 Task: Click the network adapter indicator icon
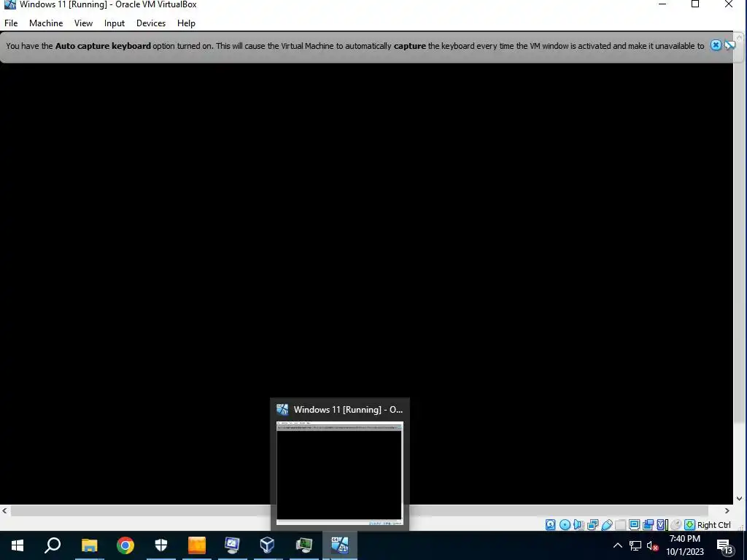tap(592, 525)
